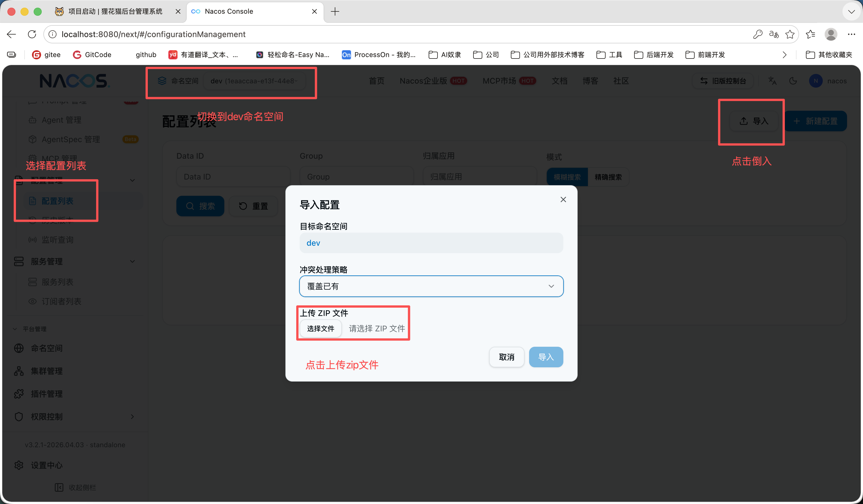Bookmark page with star icon

coord(790,34)
